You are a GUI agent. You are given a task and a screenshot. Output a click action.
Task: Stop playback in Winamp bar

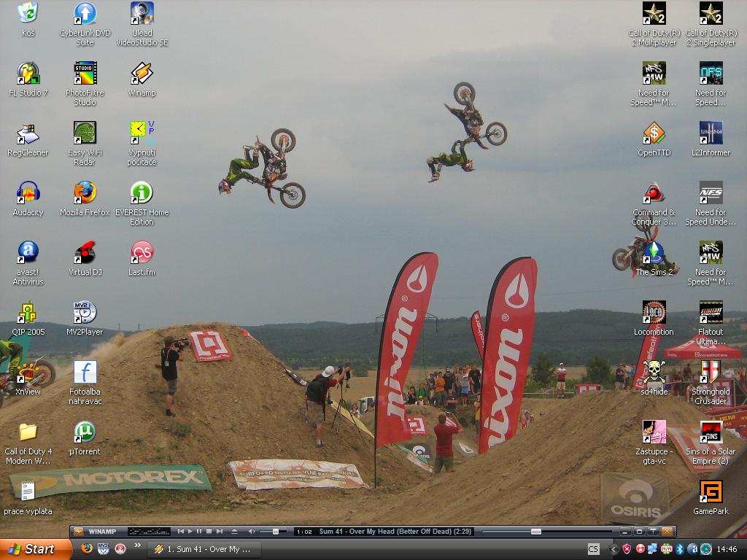click(209, 531)
